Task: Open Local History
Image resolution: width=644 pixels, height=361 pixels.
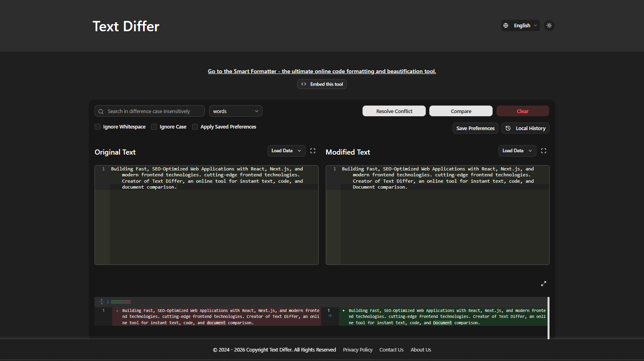Action: 525,128
